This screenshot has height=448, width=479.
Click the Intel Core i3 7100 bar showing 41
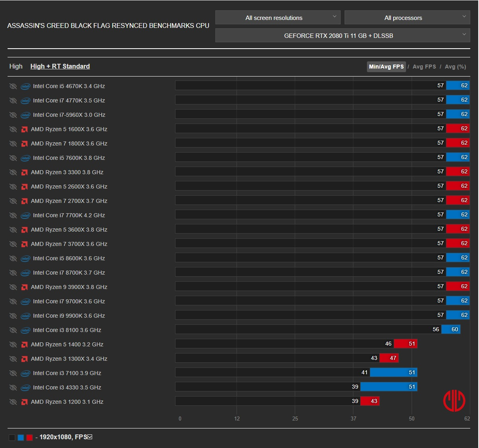click(x=272, y=372)
